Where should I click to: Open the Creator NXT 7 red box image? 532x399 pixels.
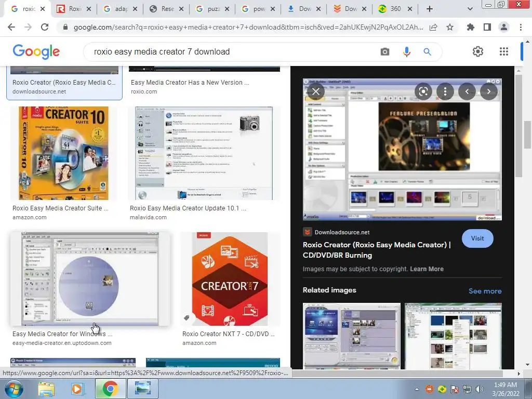pyautogui.click(x=230, y=279)
